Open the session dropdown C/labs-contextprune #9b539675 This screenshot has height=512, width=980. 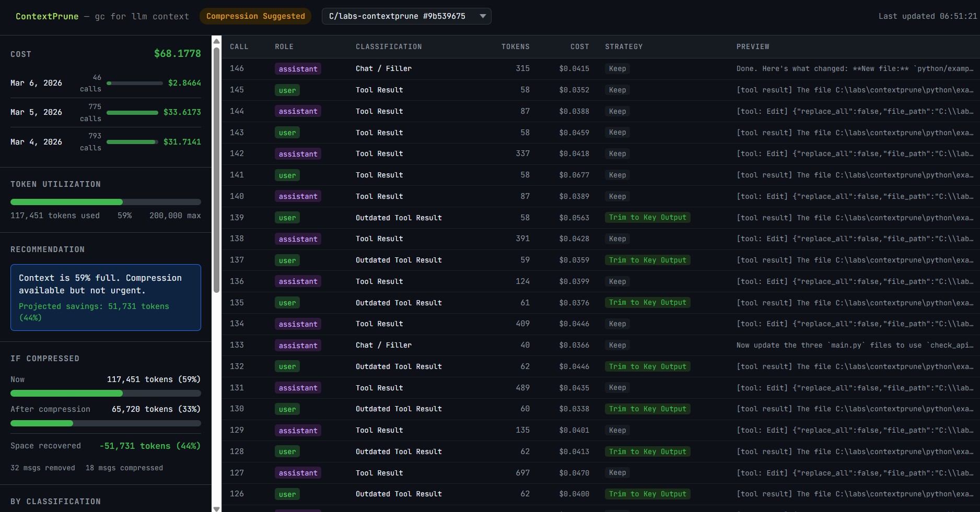coord(406,16)
